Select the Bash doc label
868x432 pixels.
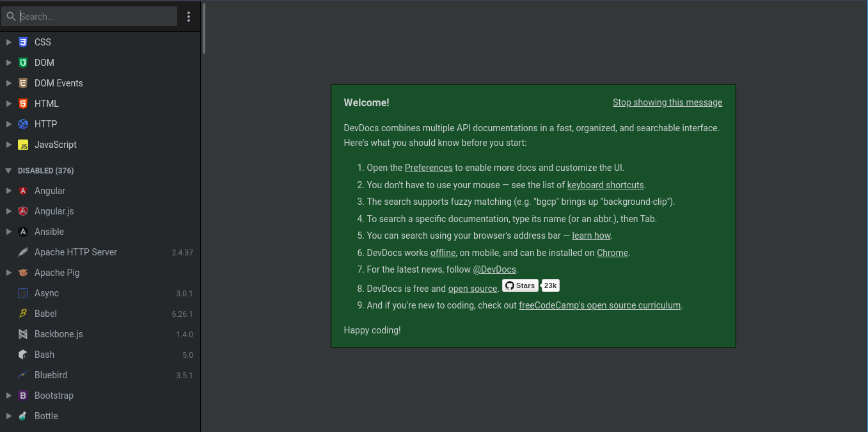(44, 355)
